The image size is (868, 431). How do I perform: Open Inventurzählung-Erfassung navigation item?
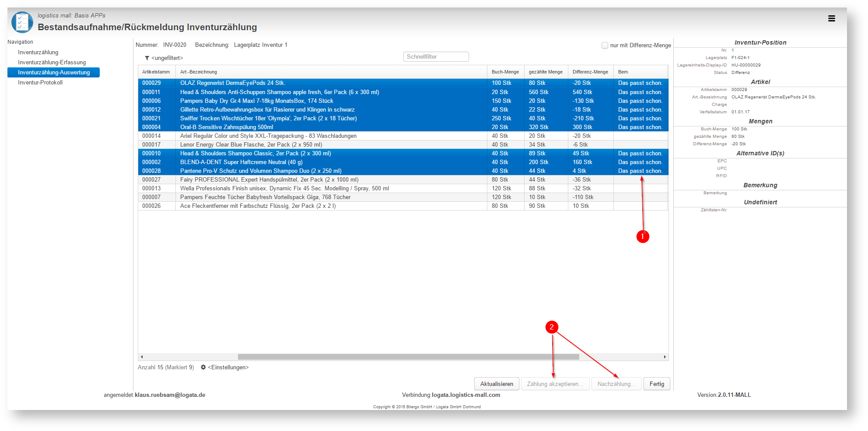tap(52, 62)
